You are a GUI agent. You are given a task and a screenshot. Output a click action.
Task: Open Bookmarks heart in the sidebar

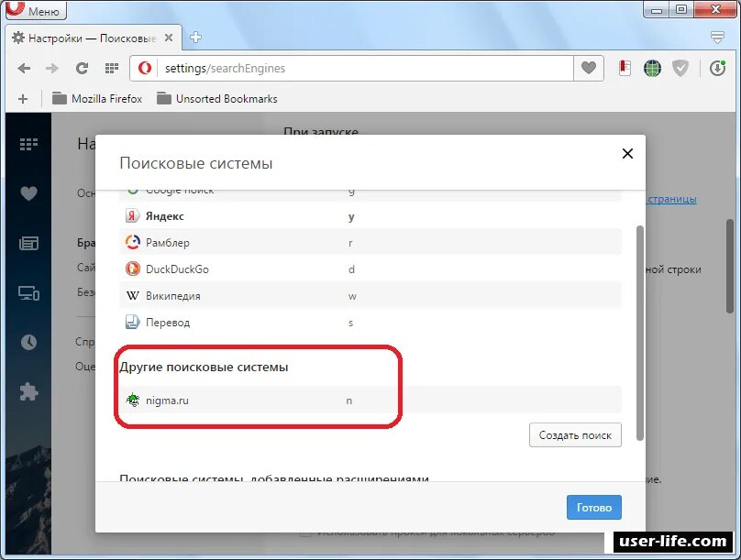pyautogui.click(x=28, y=193)
